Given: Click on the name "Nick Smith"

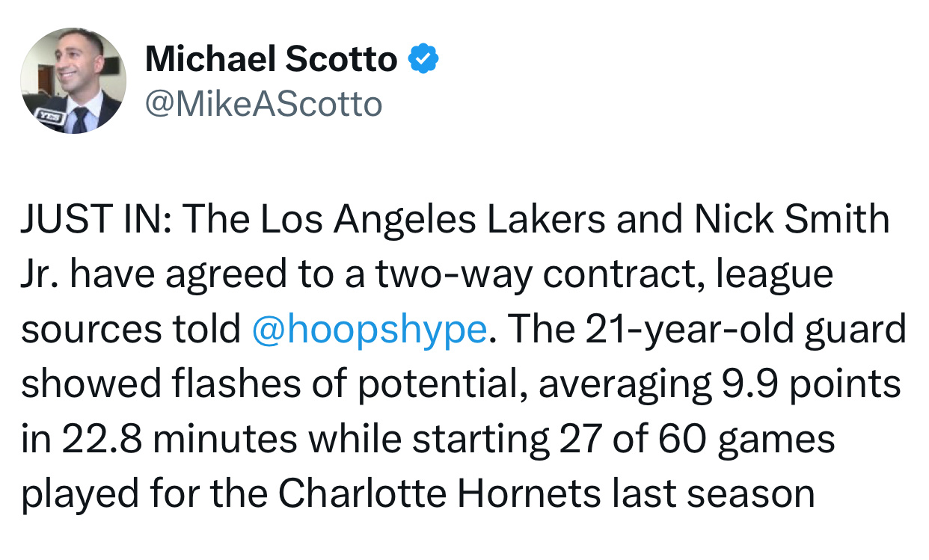Looking at the screenshot, I should tap(793, 219).
